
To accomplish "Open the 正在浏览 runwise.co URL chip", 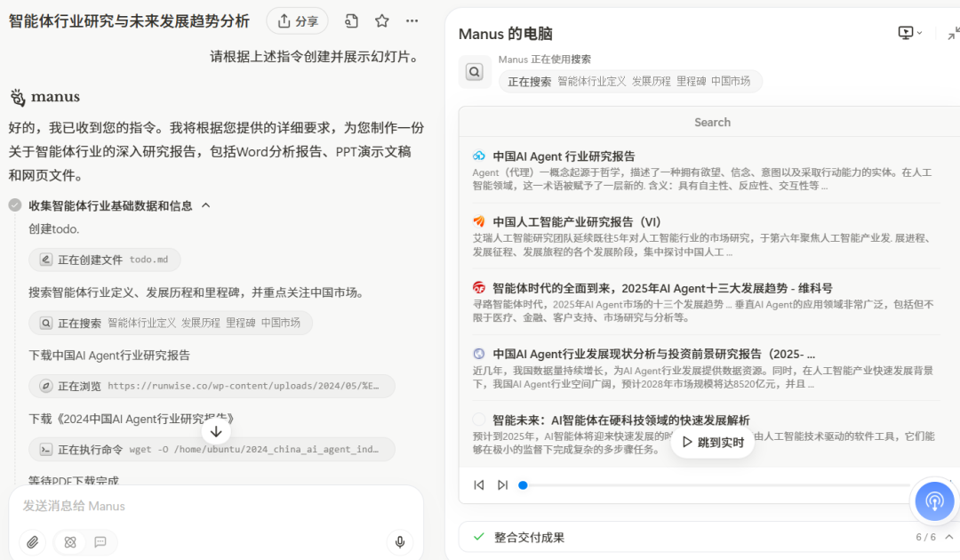I will [x=212, y=386].
